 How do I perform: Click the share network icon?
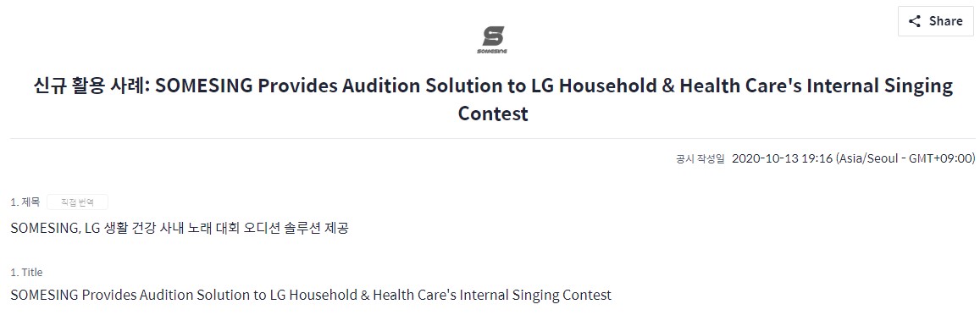coord(915,21)
